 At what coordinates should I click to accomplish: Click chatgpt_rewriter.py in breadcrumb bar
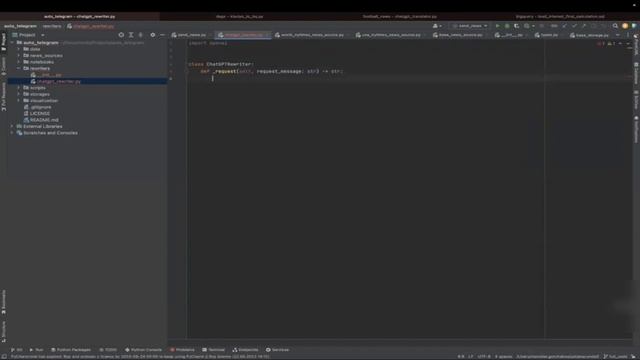[90, 26]
